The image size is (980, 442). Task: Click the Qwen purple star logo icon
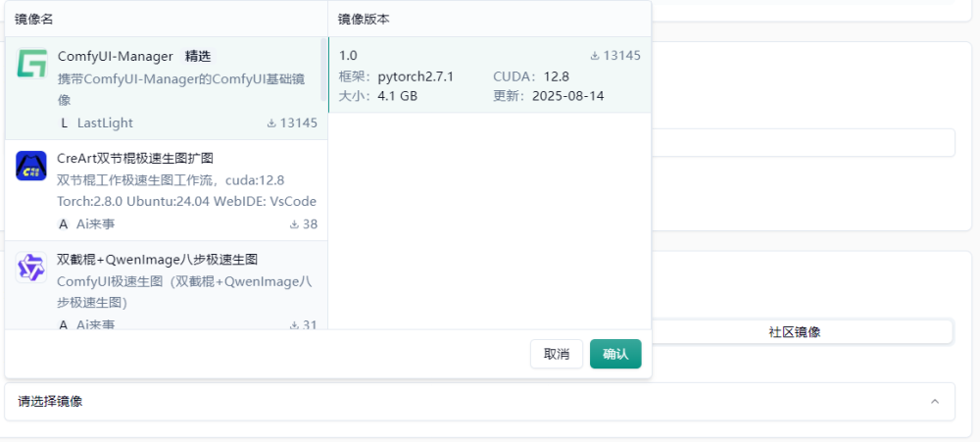[x=31, y=267]
